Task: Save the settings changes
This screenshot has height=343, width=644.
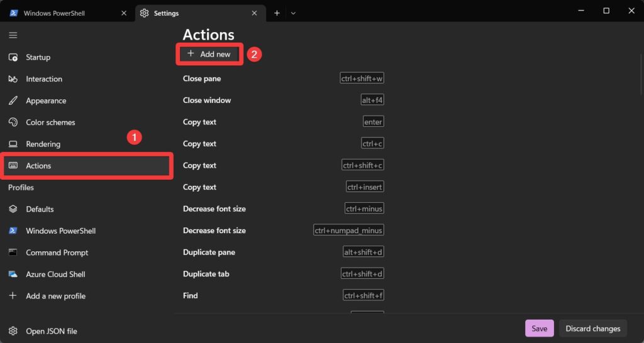Action: click(539, 329)
